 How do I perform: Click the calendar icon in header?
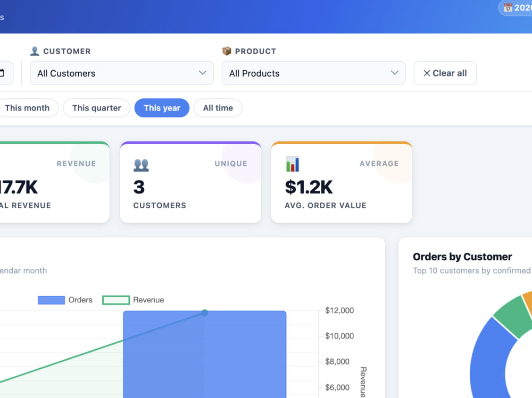(508, 7)
